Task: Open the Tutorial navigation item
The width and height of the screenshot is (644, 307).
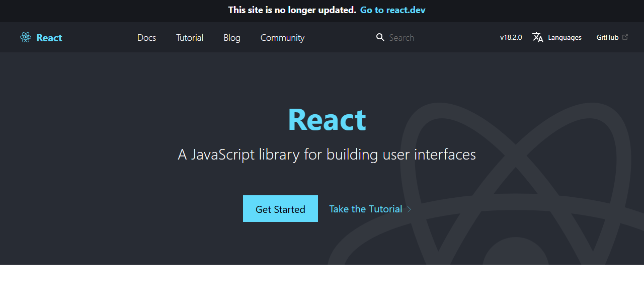Action: pyautogui.click(x=190, y=37)
